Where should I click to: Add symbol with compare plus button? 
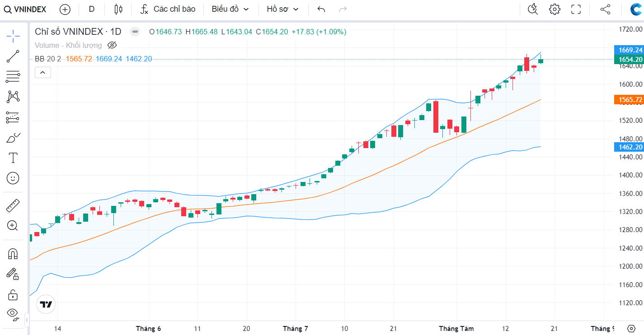pos(65,9)
